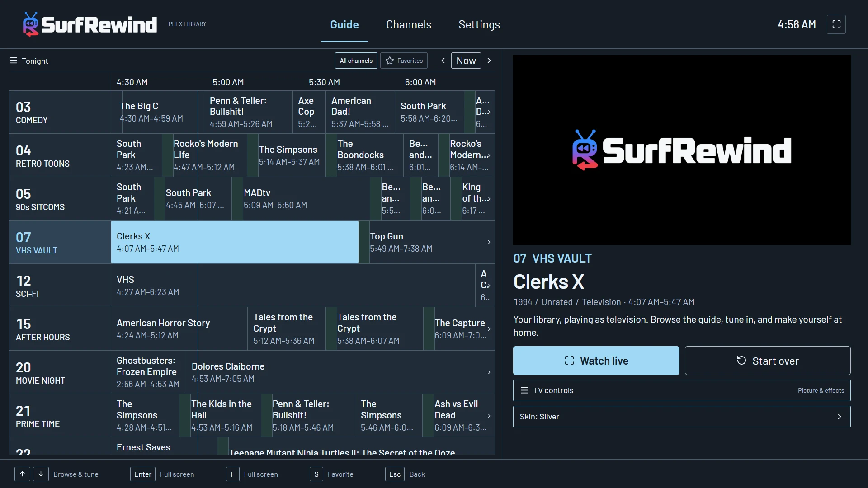The height and width of the screenshot is (488, 868).
Task: Click chevron at end of 21 PRIME TIME row
Action: (489, 416)
